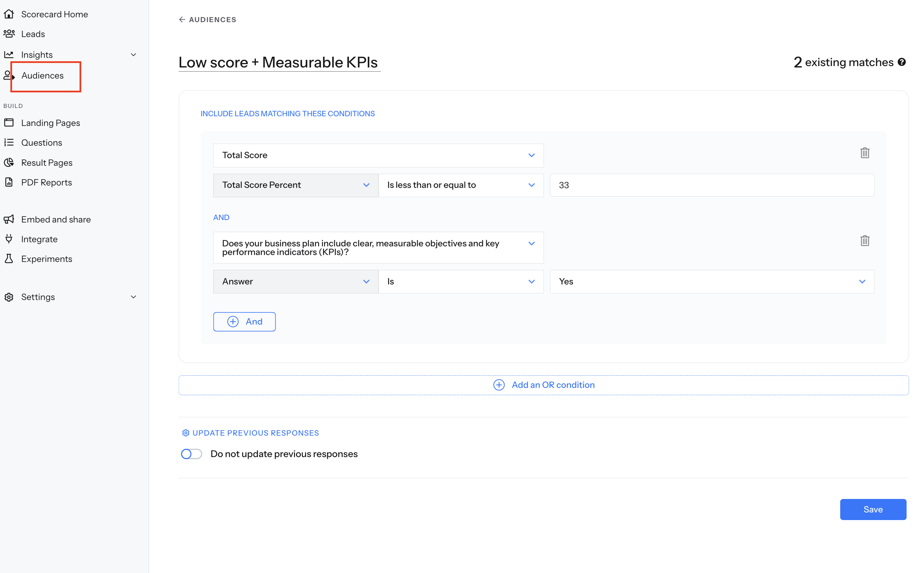Screen dimensions: 924x573
Task: Go to Result Pages in sidebar
Action: click(47, 163)
